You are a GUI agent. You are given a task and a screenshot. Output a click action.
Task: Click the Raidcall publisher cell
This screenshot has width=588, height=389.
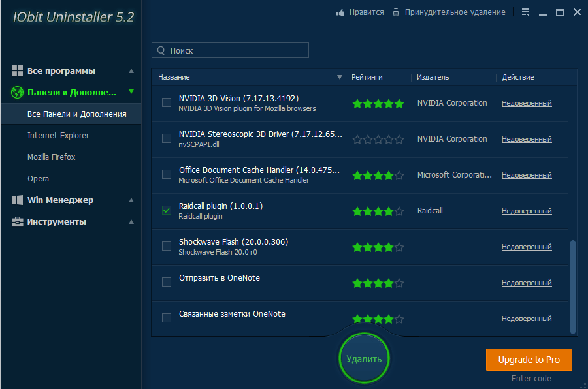point(430,211)
